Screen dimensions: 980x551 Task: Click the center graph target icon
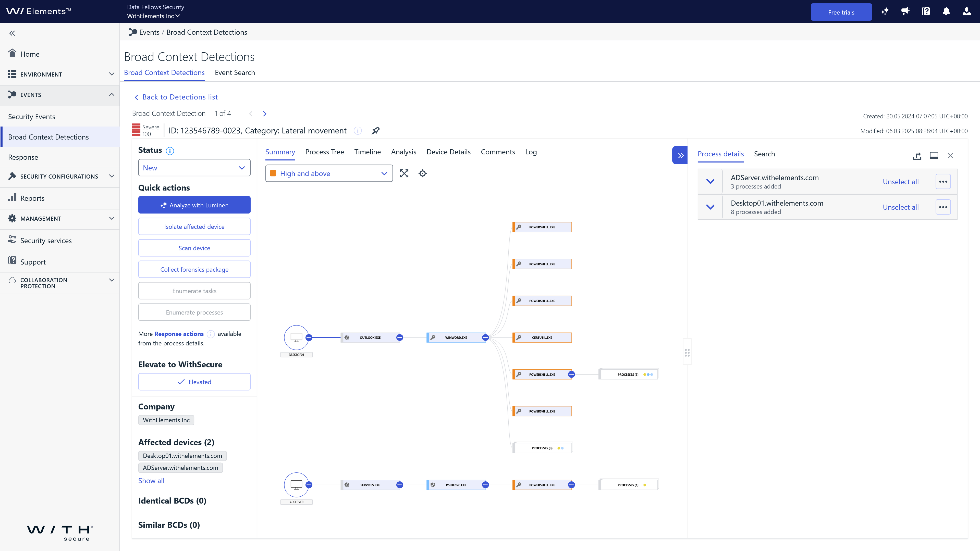point(422,173)
